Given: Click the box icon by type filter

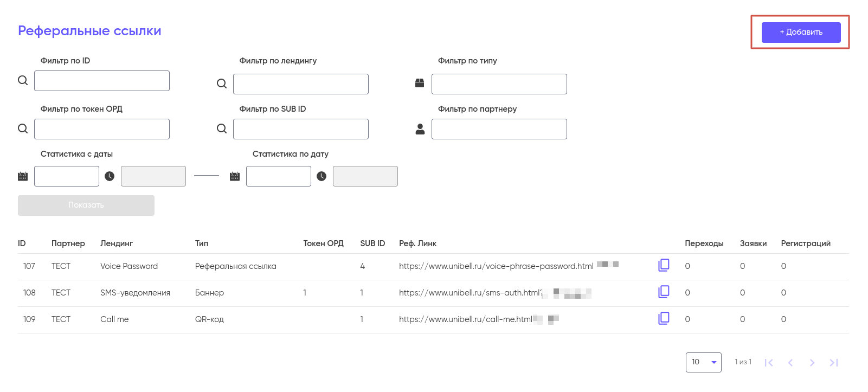Looking at the screenshot, I should click(x=420, y=83).
